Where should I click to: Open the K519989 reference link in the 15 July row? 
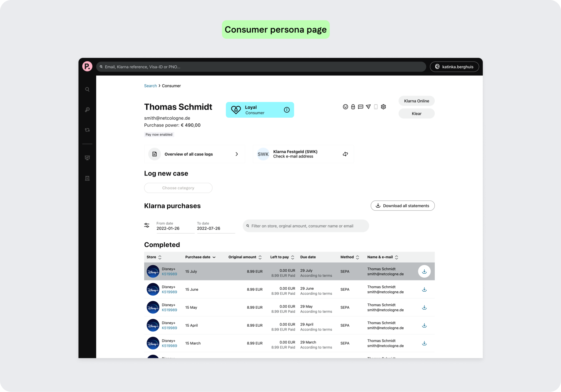(x=169, y=274)
